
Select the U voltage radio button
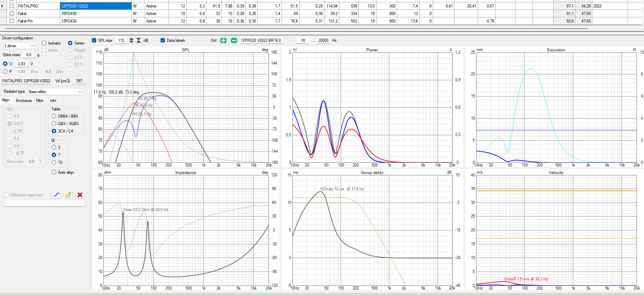point(5,64)
